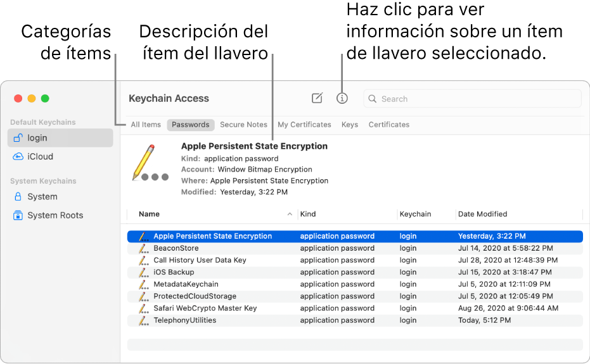Click the Modified: Yesterday, 3:22 PM detail

click(234, 192)
